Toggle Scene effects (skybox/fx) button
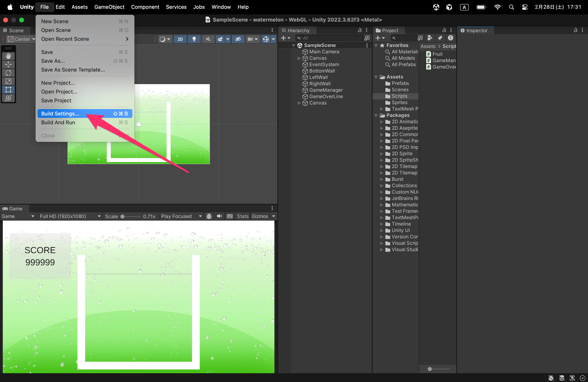This screenshot has height=382, width=588. (220, 39)
